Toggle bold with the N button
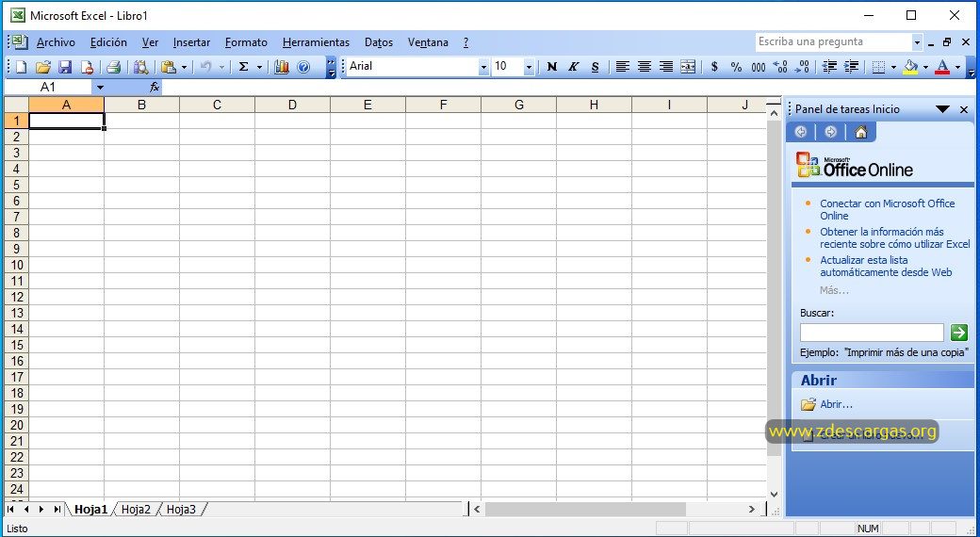The height and width of the screenshot is (537, 980). coord(552,67)
